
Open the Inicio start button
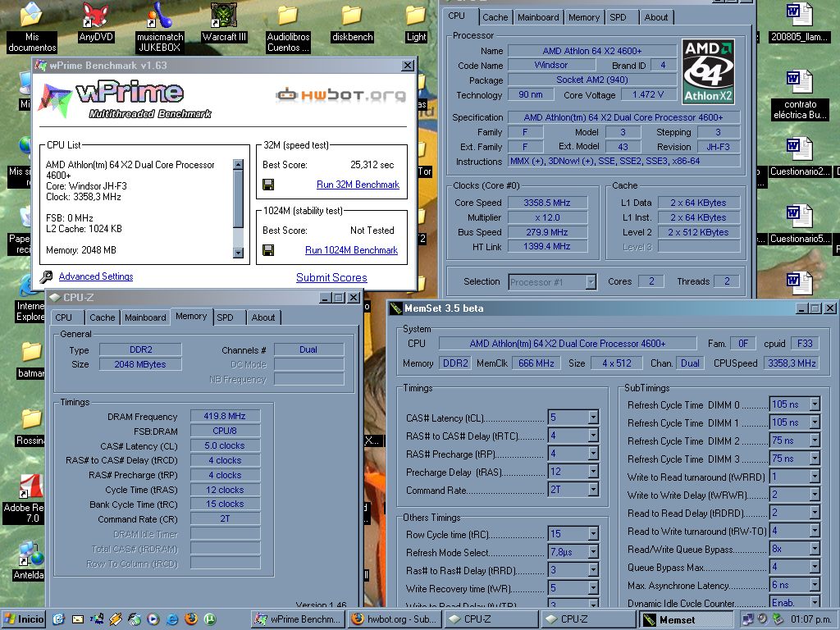click(24, 619)
